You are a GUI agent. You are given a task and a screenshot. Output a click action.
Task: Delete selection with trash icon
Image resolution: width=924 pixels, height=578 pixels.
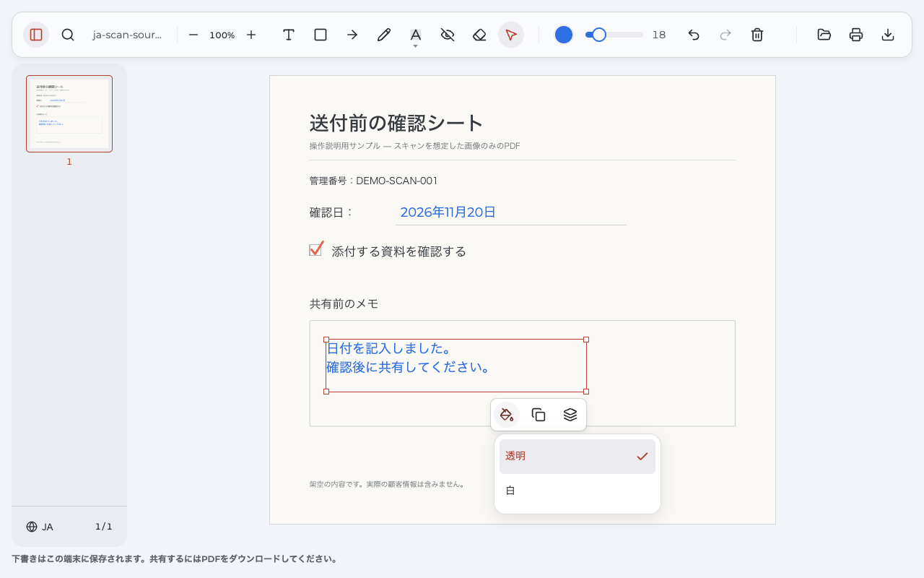pos(757,35)
